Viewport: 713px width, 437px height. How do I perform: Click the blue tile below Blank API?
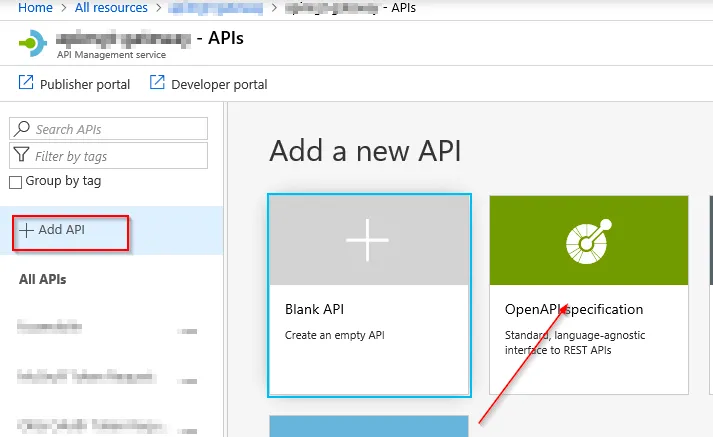click(x=369, y=426)
